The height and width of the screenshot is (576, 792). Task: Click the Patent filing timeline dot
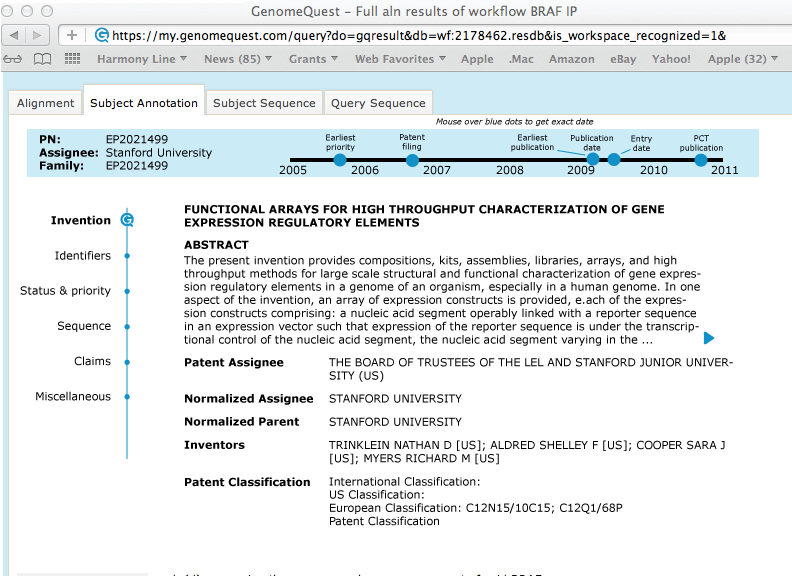tap(412, 160)
